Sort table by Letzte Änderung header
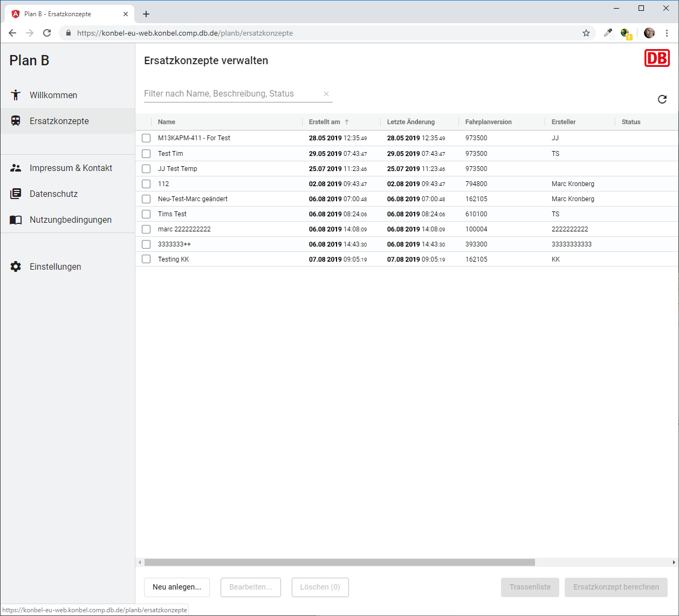The width and height of the screenshot is (679, 616). 411,122
